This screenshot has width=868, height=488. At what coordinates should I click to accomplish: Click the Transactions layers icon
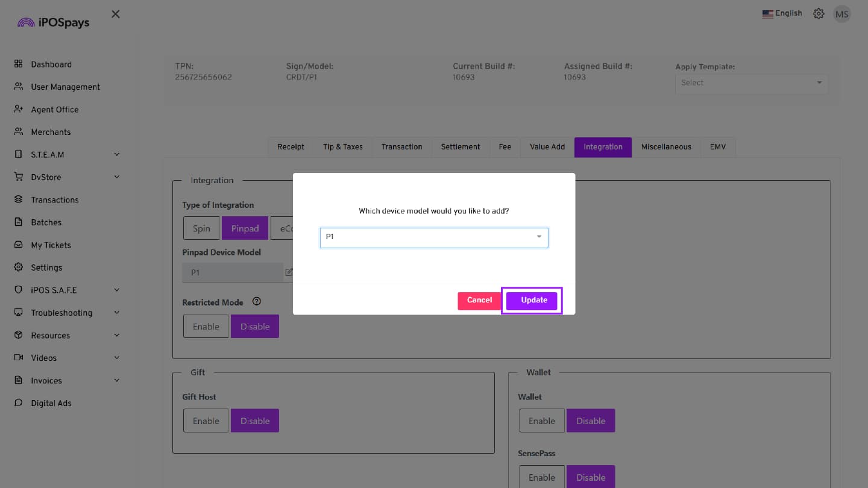pyautogui.click(x=18, y=199)
